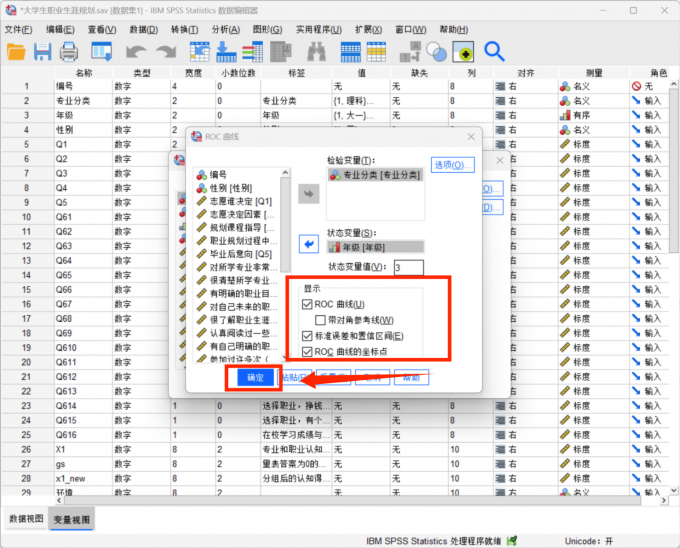The width and height of the screenshot is (680, 548).
Task: Open the 图形 menu
Action: (268, 29)
